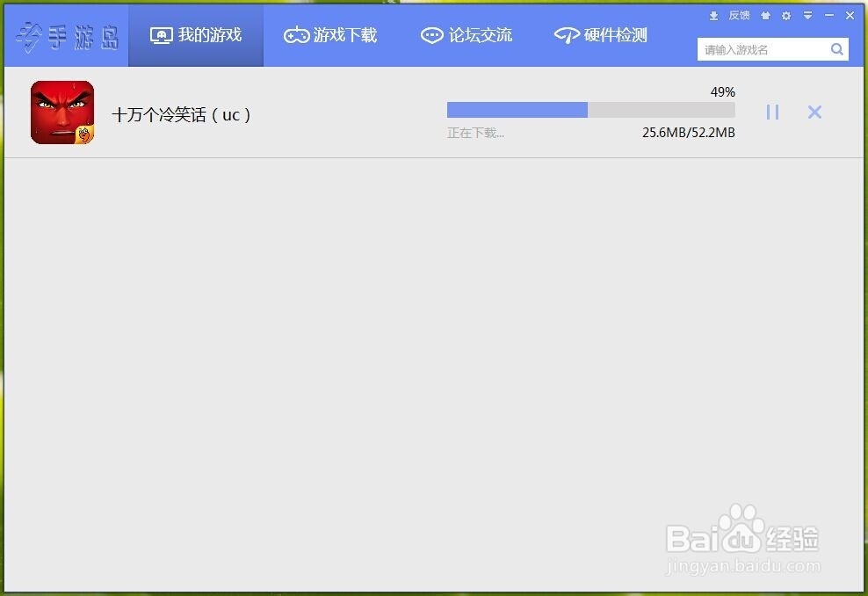Image resolution: width=868 pixels, height=596 pixels.
Task: Click the hardware icon beside 硬件检测
Action: click(564, 35)
